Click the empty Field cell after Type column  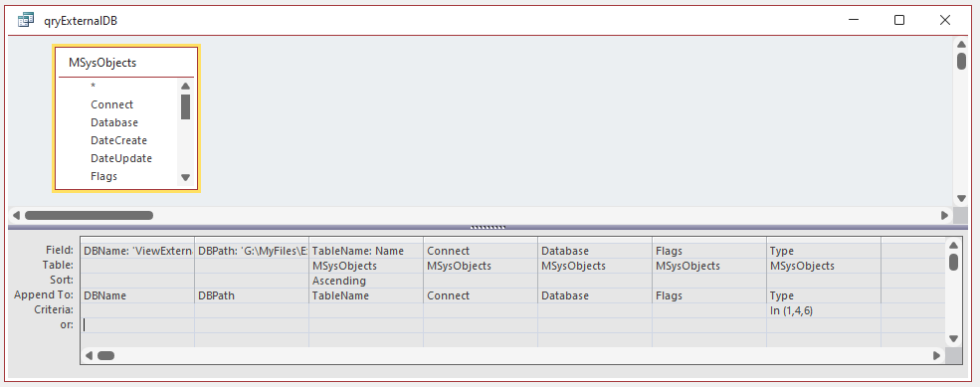point(912,251)
